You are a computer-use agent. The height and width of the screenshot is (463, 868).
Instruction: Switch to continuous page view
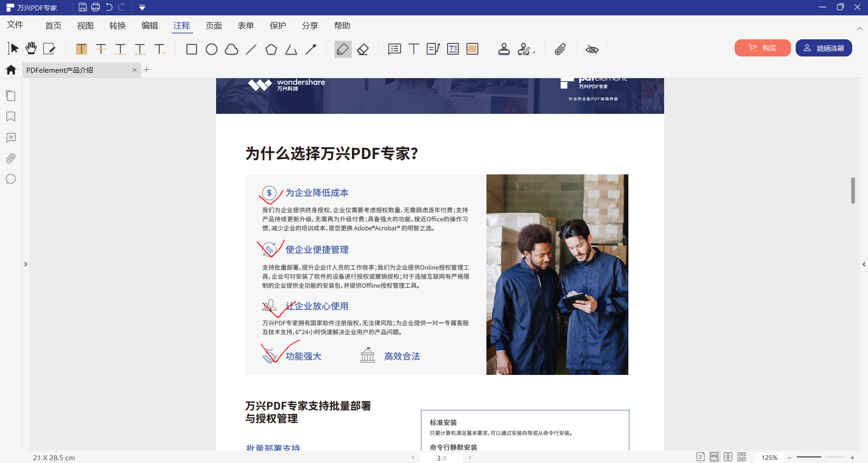pos(714,457)
